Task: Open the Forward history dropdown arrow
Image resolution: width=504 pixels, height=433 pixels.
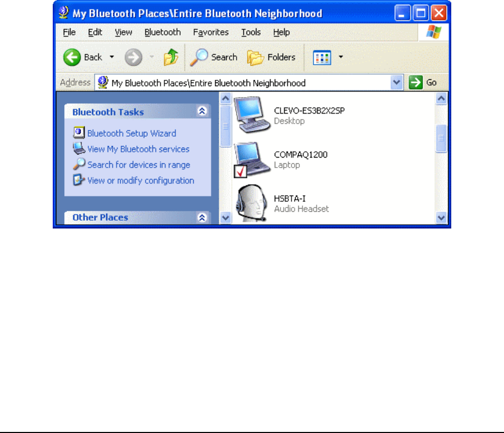Action: pyautogui.click(x=151, y=57)
